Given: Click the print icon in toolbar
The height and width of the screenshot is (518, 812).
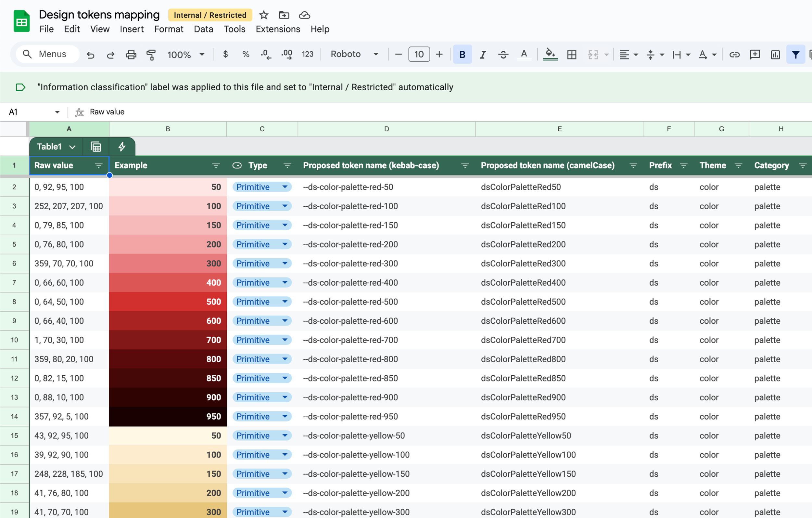Looking at the screenshot, I should (131, 54).
